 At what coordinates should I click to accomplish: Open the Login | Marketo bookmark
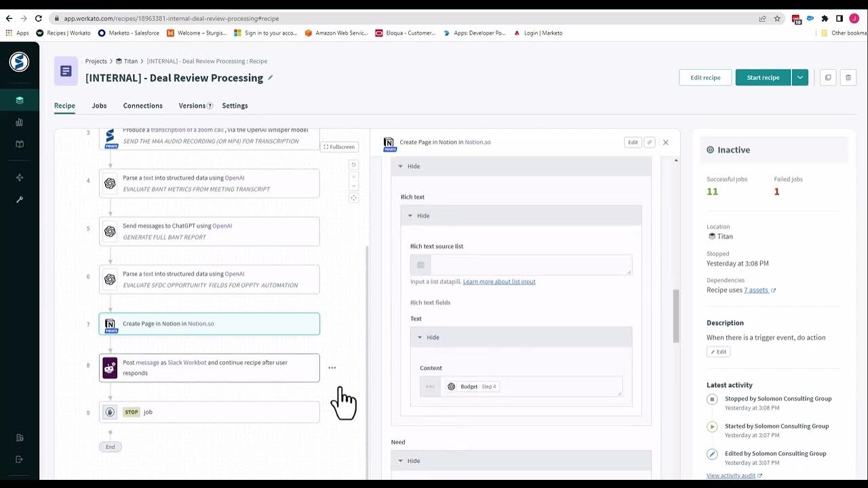[x=538, y=33]
